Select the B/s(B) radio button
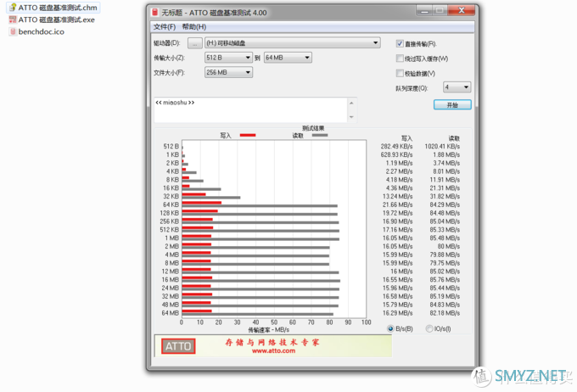The height and width of the screenshot is (392, 577). [390, 328]
